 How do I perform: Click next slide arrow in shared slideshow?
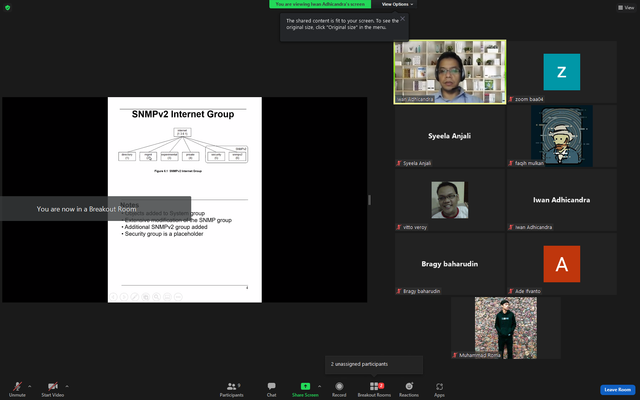click(x=124, y=297)
